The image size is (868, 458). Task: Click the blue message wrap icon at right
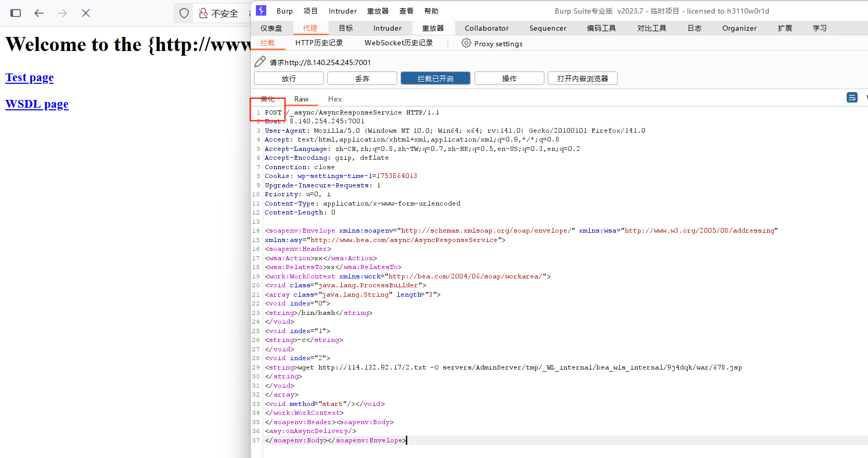(x=852, y=97)
